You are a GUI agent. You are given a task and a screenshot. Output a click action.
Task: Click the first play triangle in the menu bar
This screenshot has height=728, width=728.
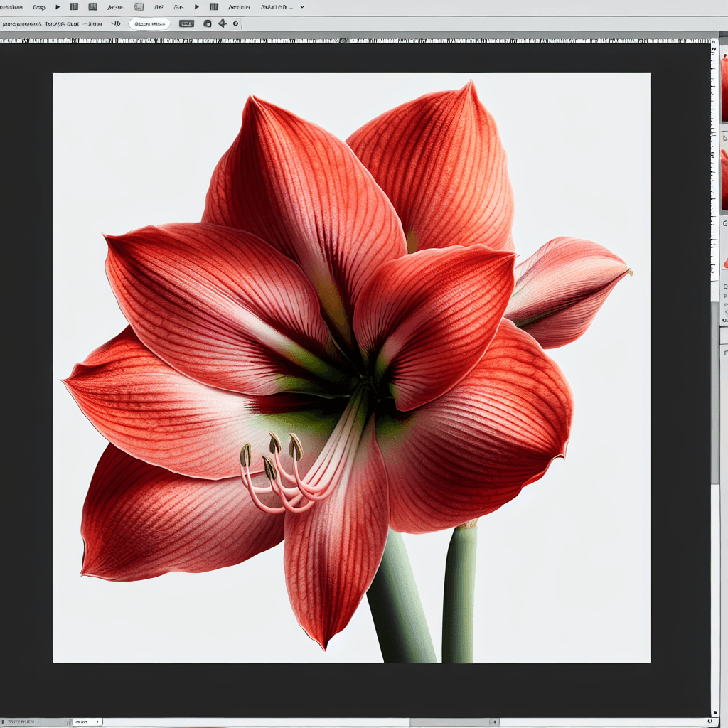point(58,7)
